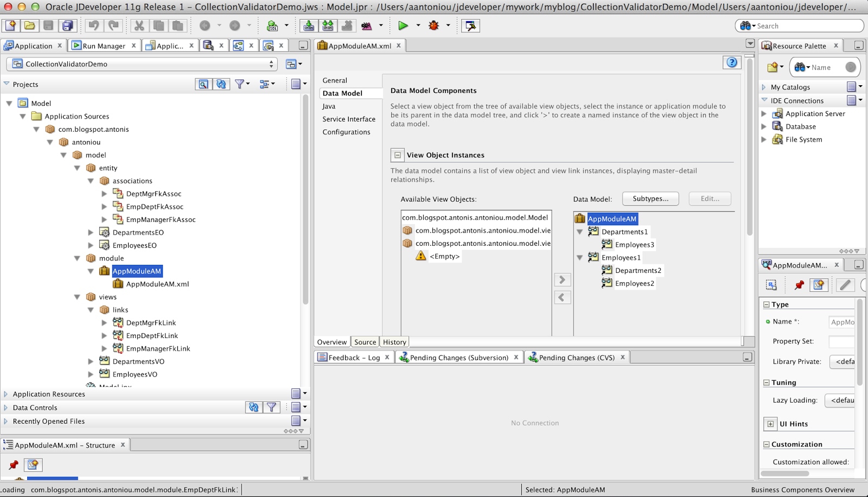Collapse the associations package node
Viewport: 868px width, 497px height.
[91, 181]
